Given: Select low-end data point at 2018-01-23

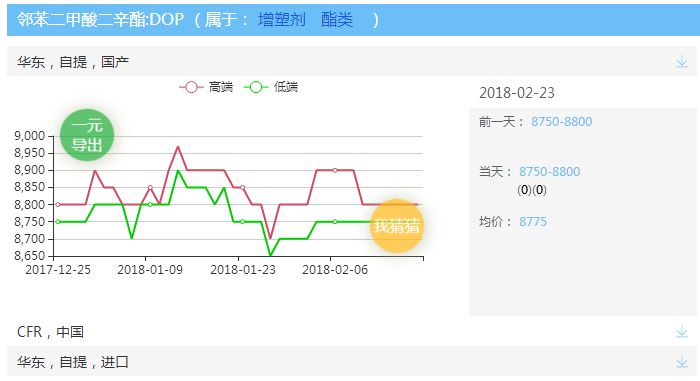Looking at the screenshot, I should [x=242, y=222].
